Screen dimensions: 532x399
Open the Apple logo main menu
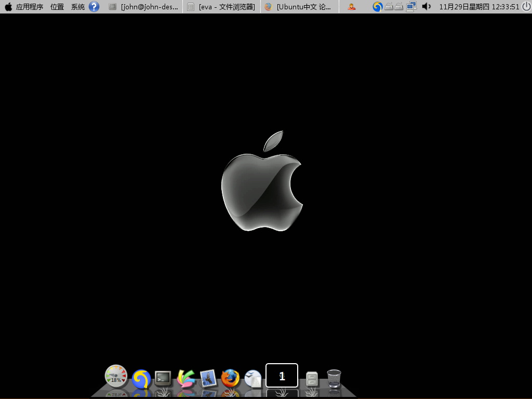(8, 6)
